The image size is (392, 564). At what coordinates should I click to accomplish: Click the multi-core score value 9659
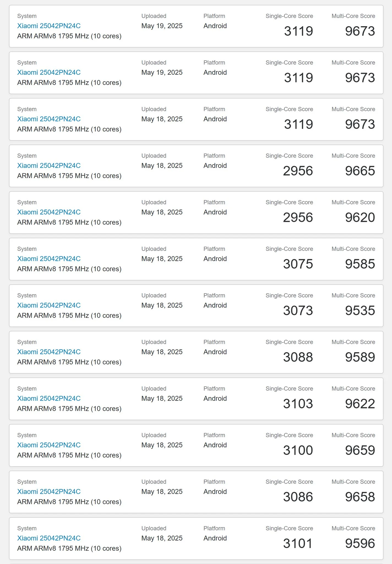(x=360, y=450)
